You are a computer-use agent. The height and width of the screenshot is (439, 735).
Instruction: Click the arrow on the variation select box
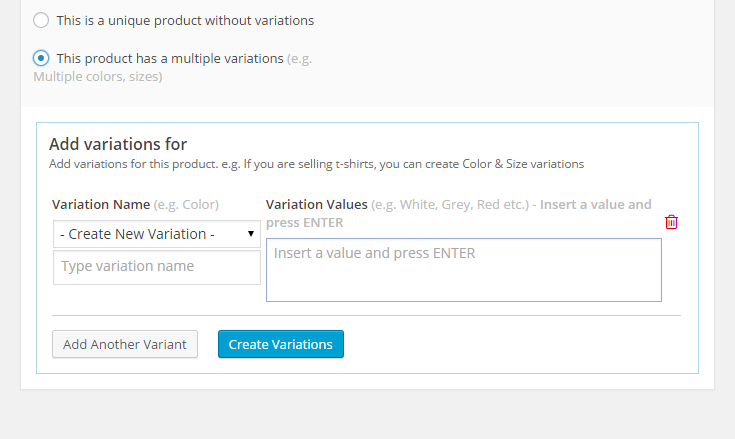click(x=251, y=234)
